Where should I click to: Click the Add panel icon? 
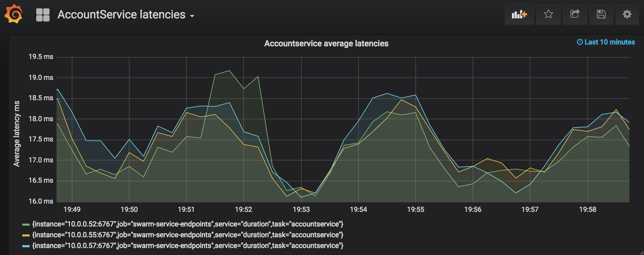pos(519,14)
